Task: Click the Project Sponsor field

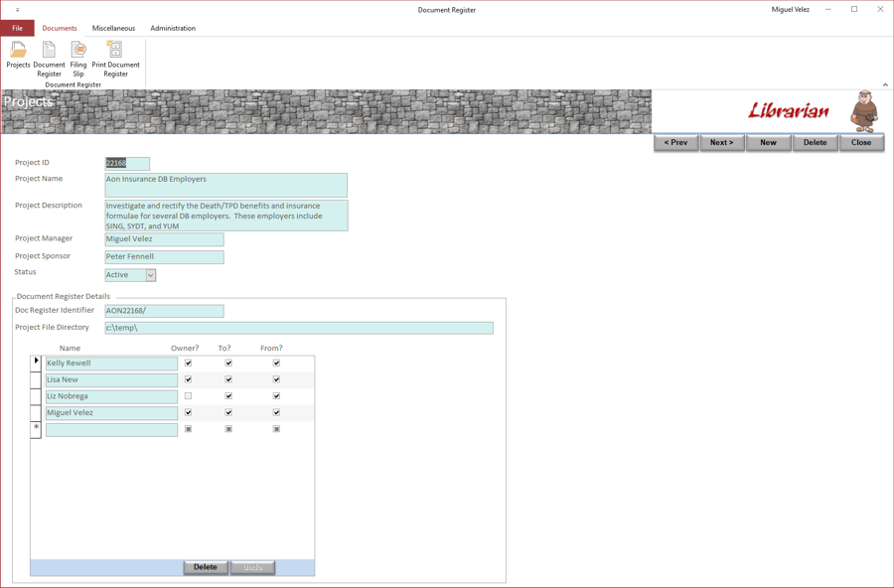Action: point(164,256)
